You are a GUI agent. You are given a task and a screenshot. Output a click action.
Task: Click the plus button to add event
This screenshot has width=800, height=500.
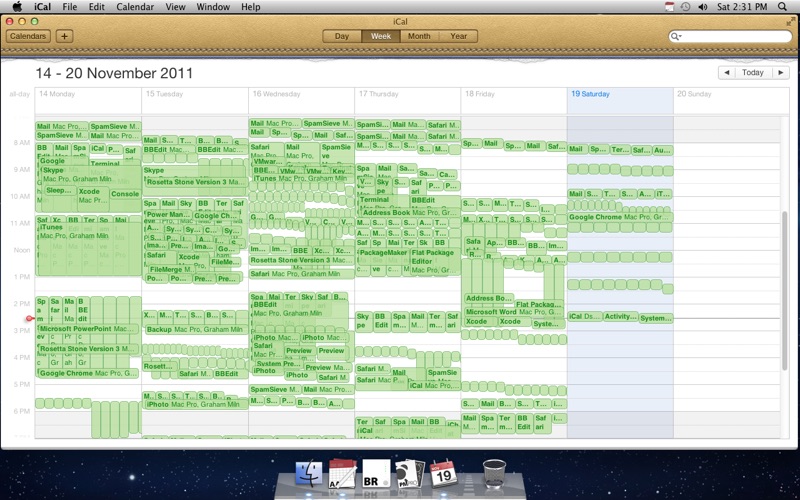(64, 36)
